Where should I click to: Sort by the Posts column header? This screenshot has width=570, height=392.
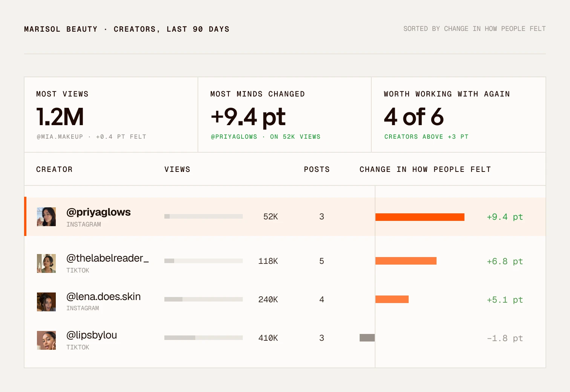click(x=317, y=170)
